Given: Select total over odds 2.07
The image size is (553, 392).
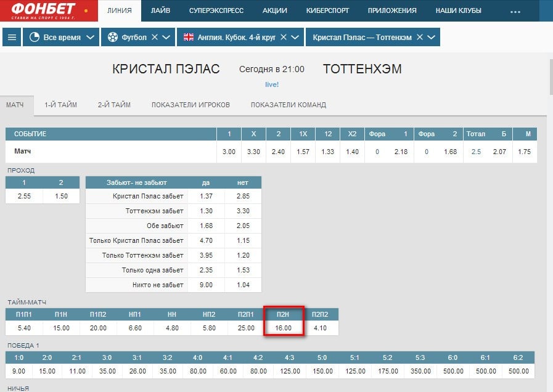Looking at the screenshot, I should click(499, 152).
